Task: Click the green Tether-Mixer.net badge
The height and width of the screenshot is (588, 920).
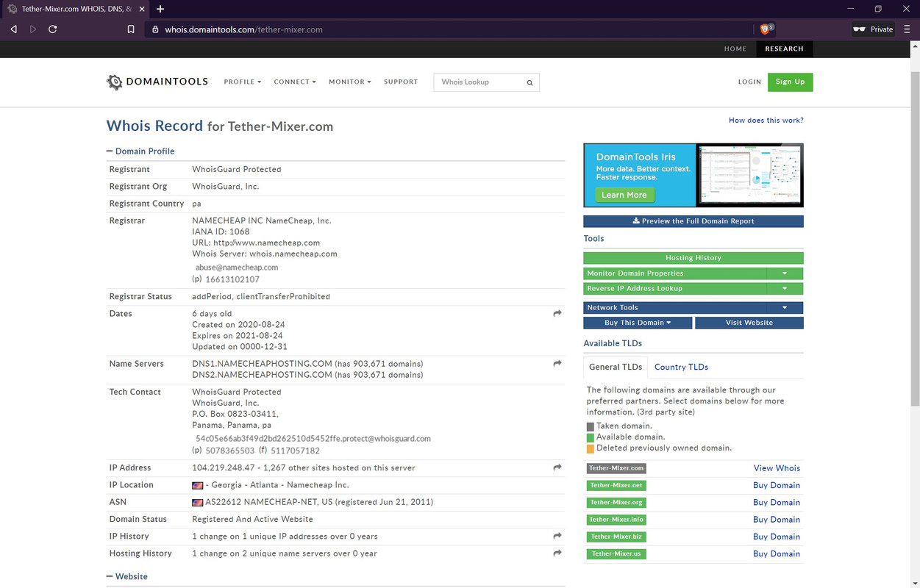Action: pos(616,485)
